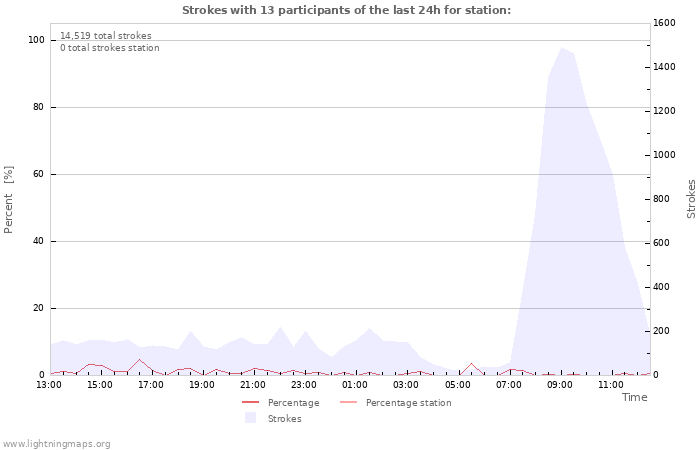
Task: Click the 'Strokes' right axis title
Action: coord(691,199)
